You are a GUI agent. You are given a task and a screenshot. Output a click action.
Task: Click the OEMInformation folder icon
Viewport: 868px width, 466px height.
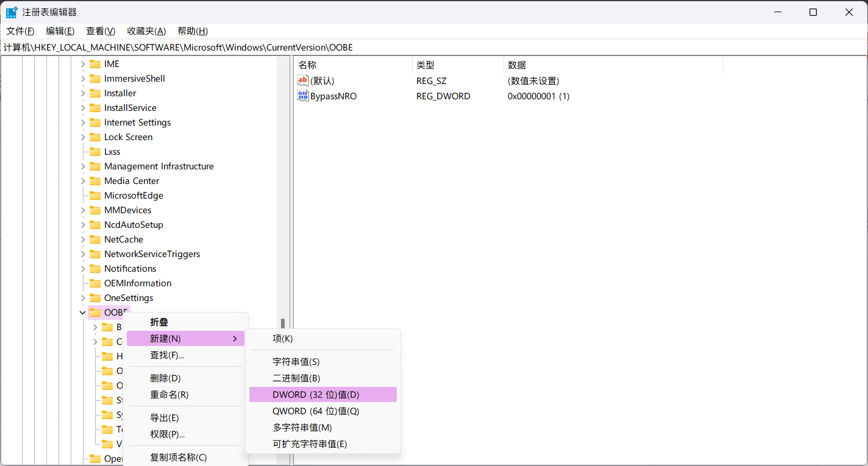[96, 283]
